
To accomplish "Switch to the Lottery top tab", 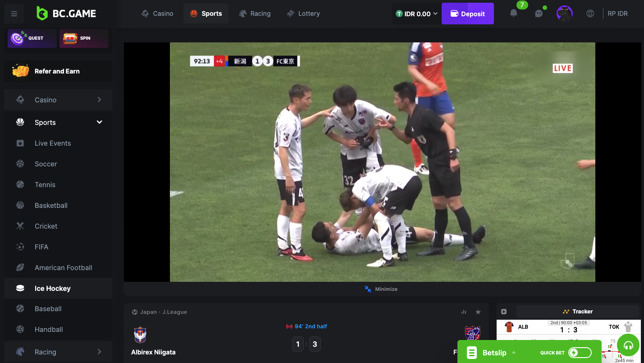I will click(303, 14).
